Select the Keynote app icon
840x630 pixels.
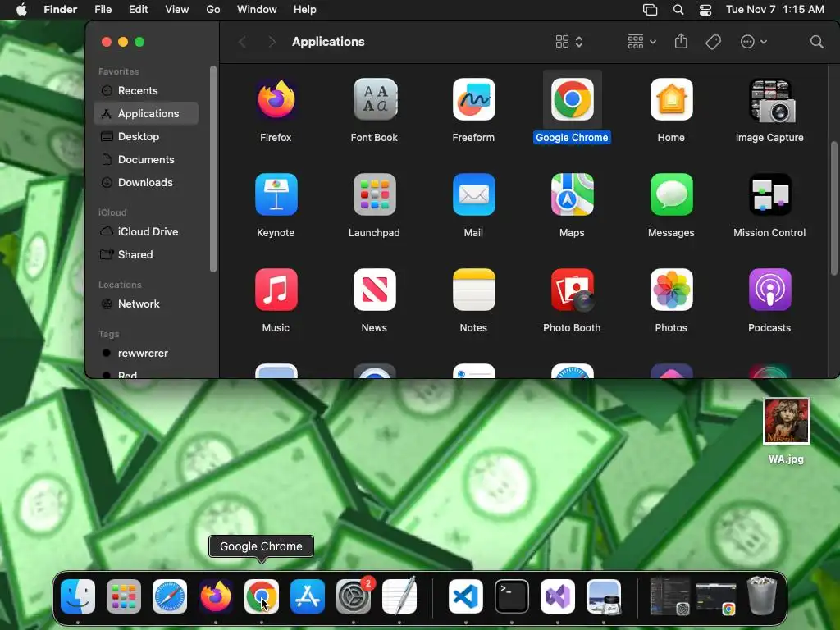(276, 194)
